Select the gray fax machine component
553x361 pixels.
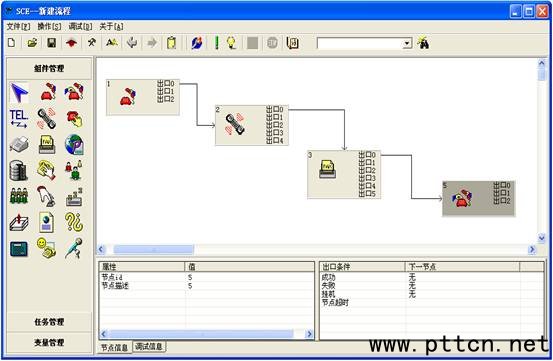19,145
